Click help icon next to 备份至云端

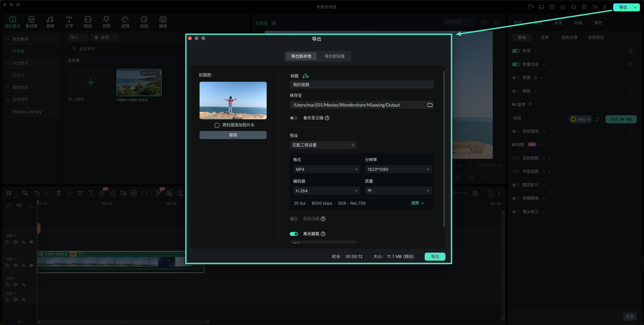327,118
